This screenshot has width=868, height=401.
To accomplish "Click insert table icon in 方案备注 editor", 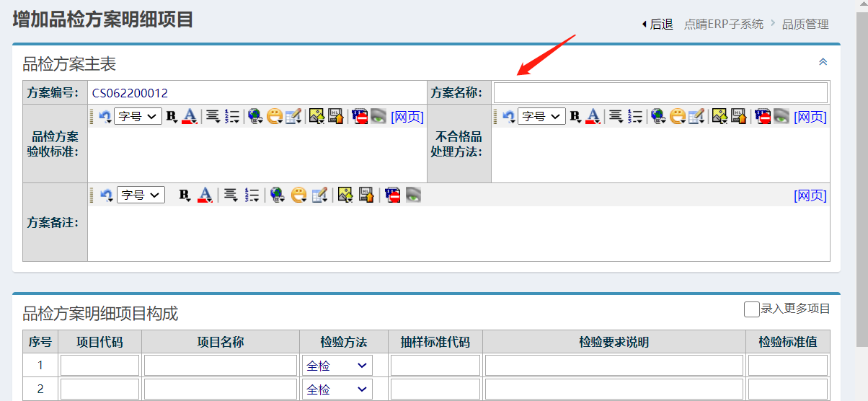I will (319, 195).
